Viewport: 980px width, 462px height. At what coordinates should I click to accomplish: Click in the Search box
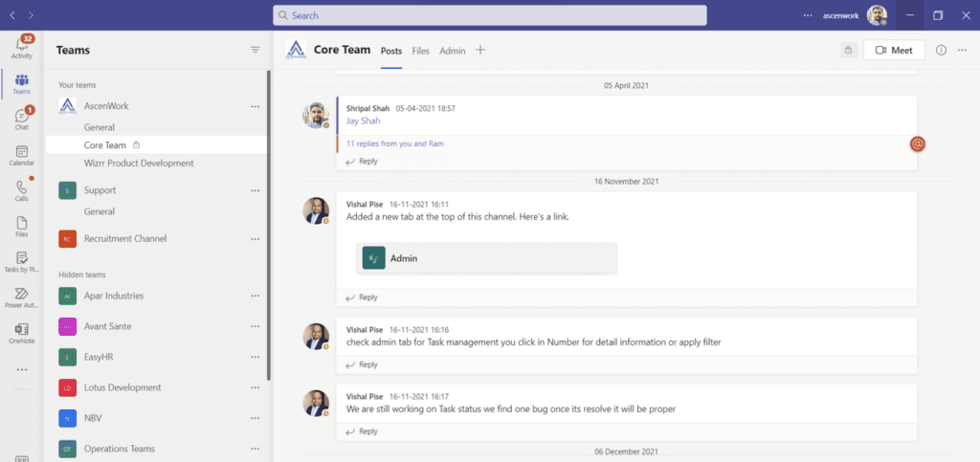[x=489, y=15]
